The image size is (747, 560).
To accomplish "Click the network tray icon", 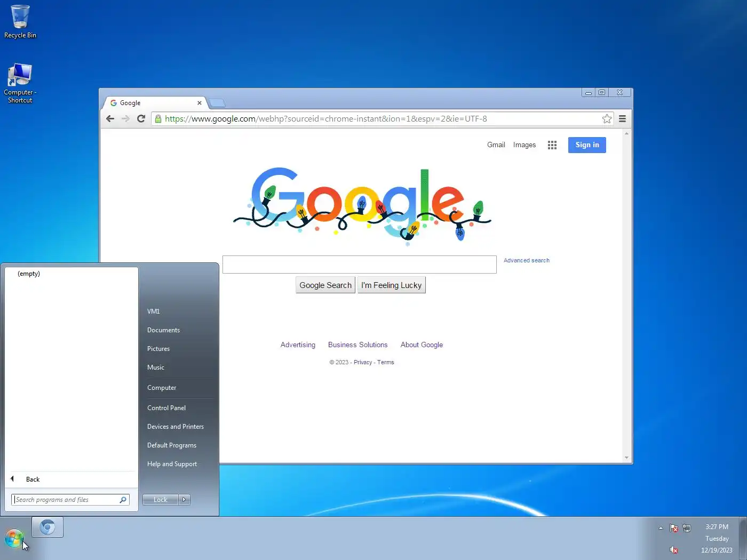I will click(x=687, y=528).
